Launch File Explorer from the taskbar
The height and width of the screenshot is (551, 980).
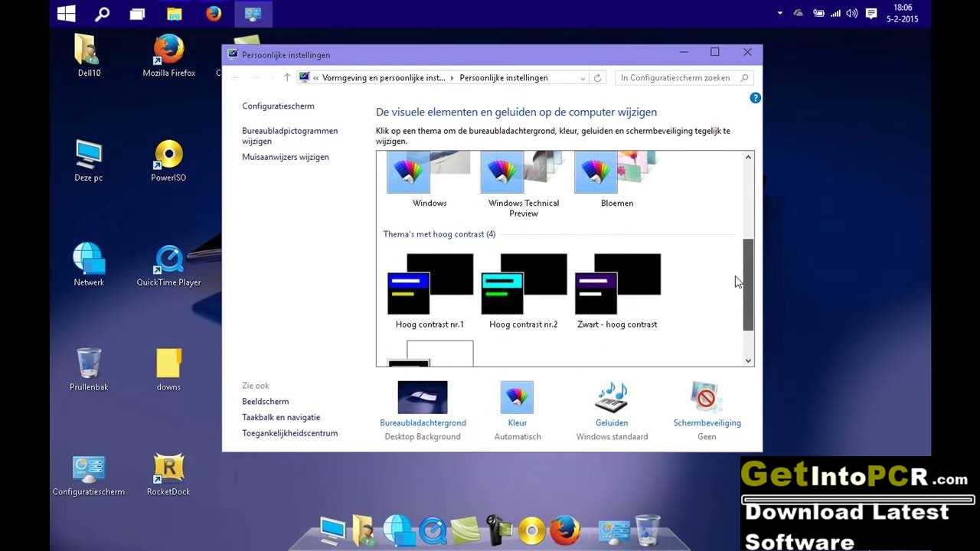(175, 14)
